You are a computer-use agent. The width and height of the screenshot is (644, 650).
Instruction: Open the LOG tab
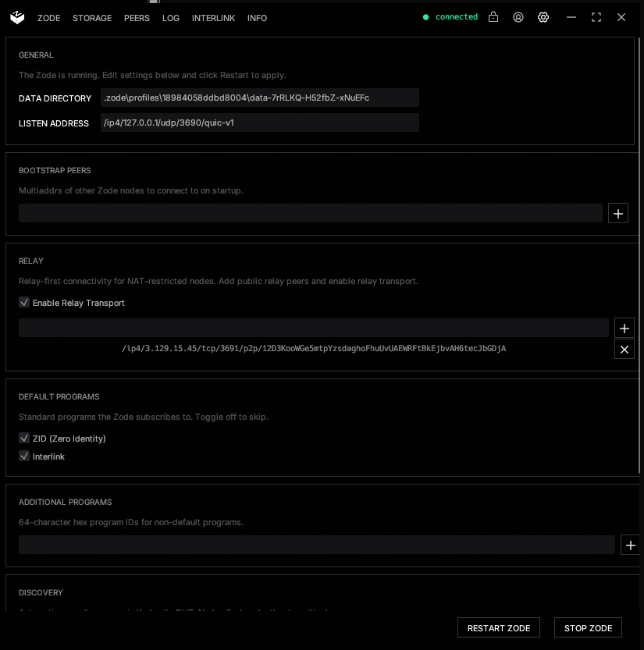click(x=171, y=18)
